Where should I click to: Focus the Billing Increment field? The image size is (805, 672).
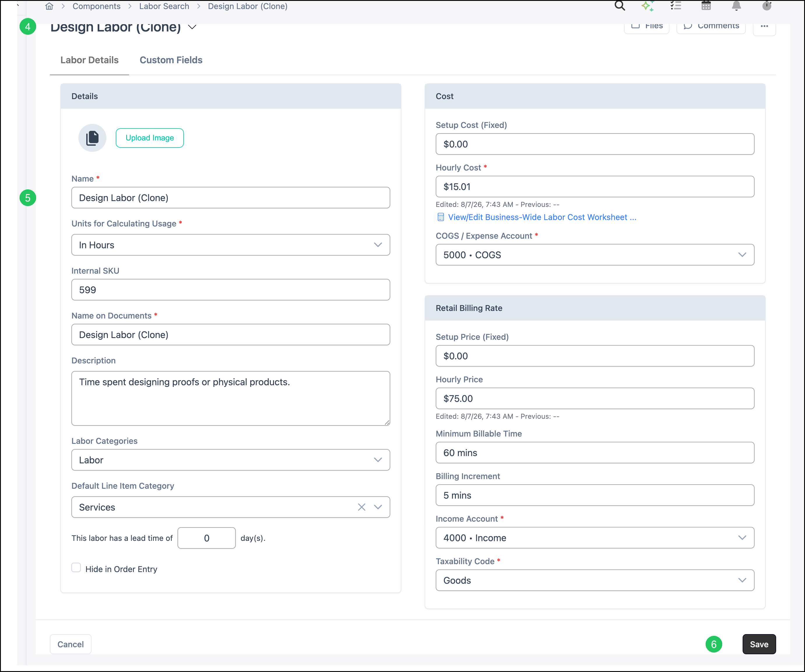click(595, 495)
